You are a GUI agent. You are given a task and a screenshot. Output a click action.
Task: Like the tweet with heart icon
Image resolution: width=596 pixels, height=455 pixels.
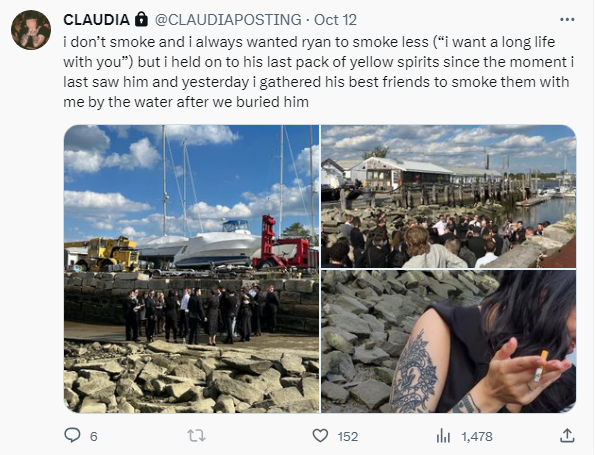(320, 436)
